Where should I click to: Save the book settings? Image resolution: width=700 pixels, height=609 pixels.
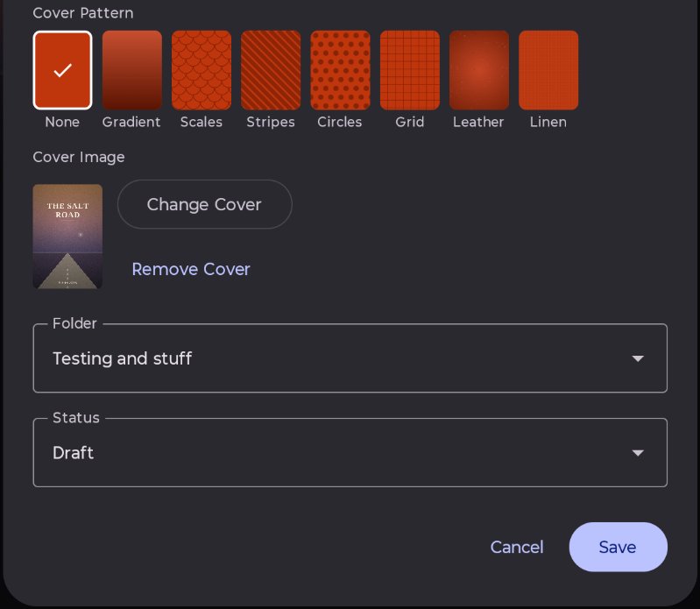pos(619,547)
